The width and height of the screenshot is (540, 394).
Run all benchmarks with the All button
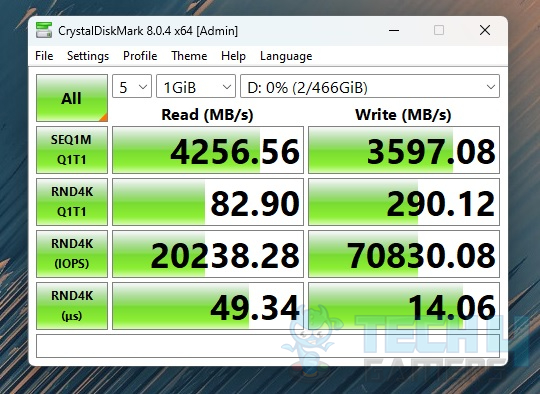click(x=72, y=98)
